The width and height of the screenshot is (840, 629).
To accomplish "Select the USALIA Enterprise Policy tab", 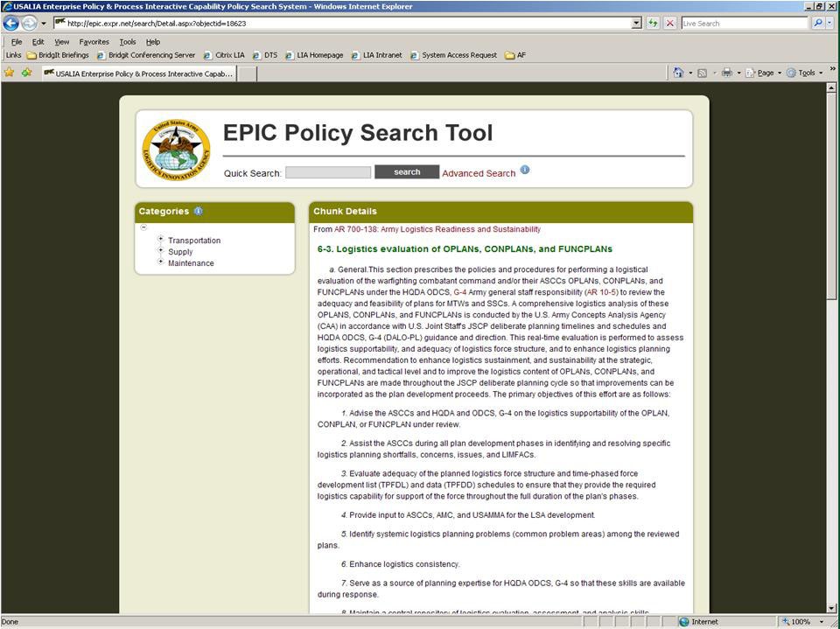I will (139, 73).
